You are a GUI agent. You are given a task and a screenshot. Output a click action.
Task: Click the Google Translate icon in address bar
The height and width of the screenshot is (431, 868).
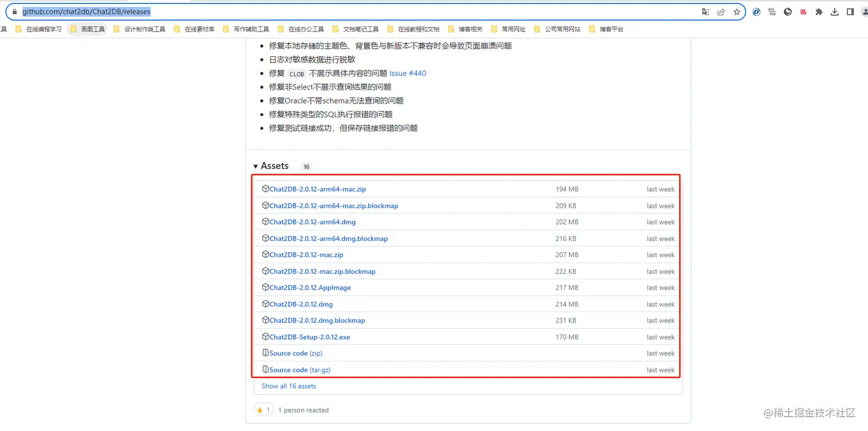pos(706,11)
